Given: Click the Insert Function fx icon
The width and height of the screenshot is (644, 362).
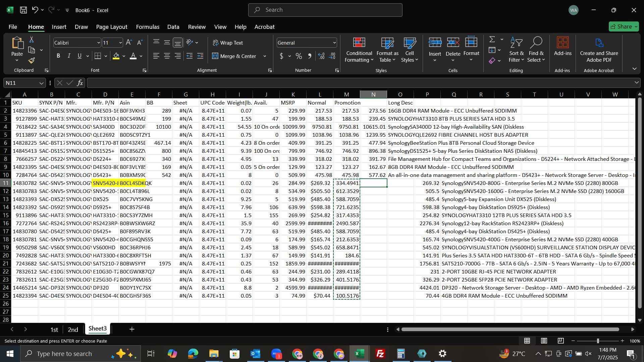Looking at the screenshot, I should click(80, 83).
